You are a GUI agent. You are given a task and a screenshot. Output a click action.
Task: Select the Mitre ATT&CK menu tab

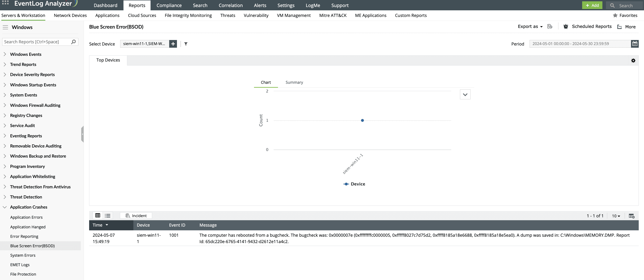pos(333,16)
